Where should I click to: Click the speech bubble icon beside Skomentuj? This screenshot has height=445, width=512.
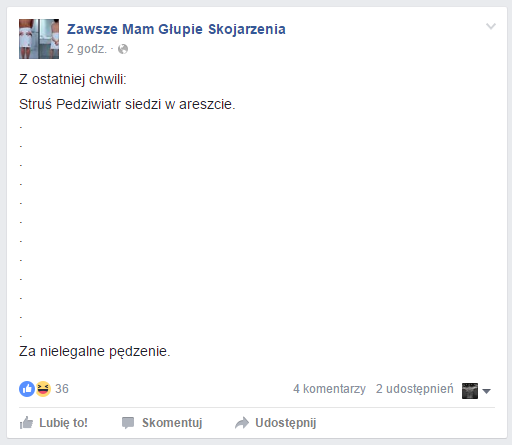[x=128, y=423]
